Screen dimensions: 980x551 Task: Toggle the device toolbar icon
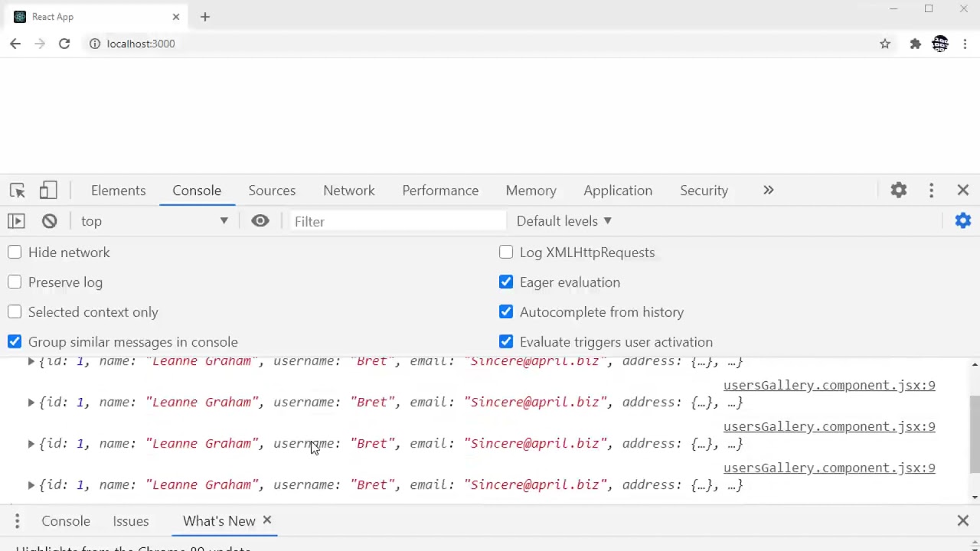48,191
